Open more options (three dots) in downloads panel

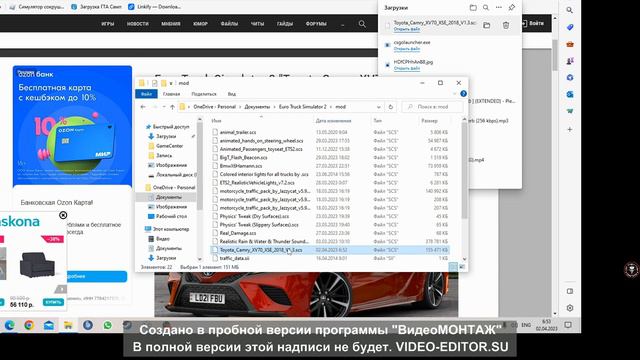pyautogui.click(x=499, y=7)
